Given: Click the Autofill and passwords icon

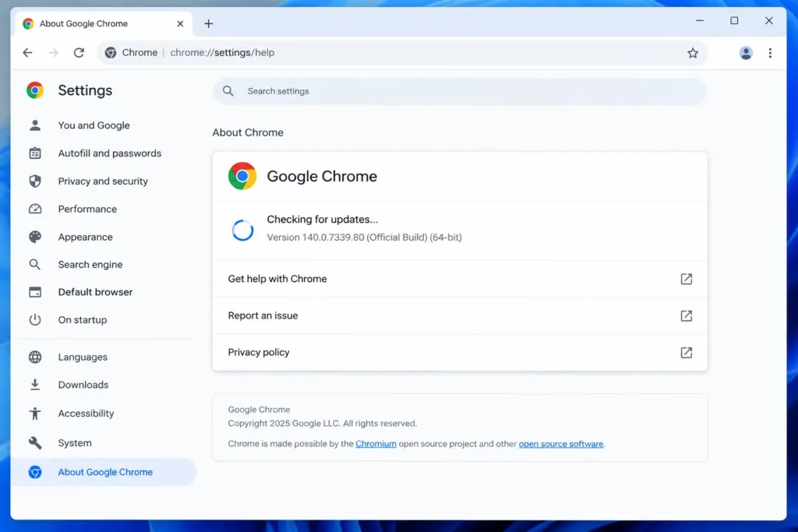Looking at the screenshot, I should pos(35,153).
